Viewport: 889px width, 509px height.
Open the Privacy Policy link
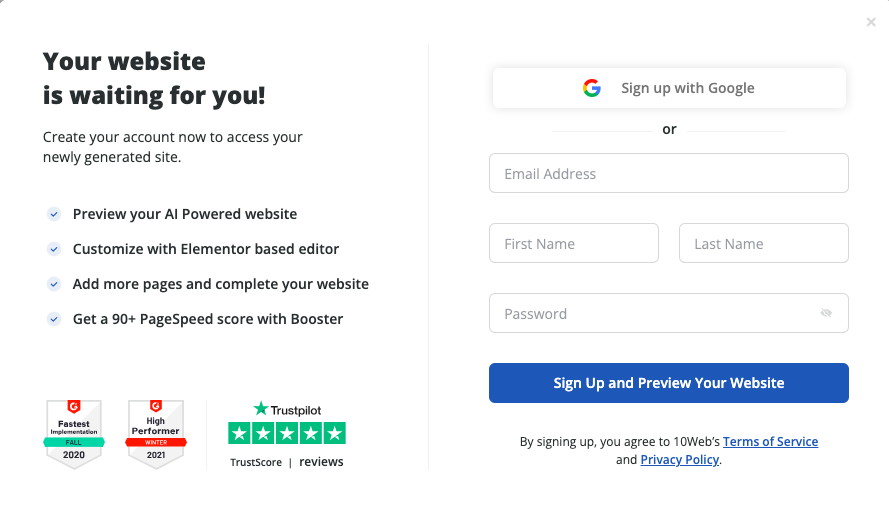pyautogui.click(x=680, y=460)
